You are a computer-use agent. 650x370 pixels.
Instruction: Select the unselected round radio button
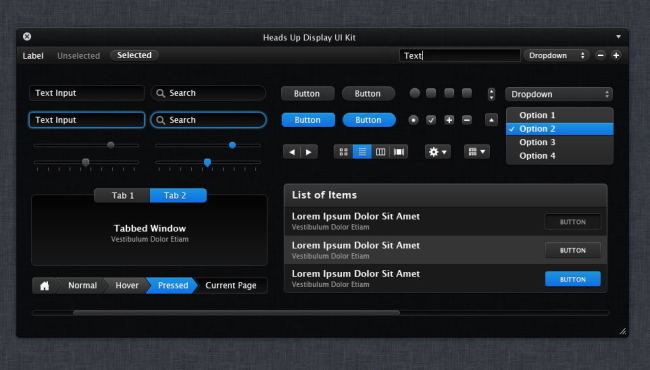tap(415, 93)
